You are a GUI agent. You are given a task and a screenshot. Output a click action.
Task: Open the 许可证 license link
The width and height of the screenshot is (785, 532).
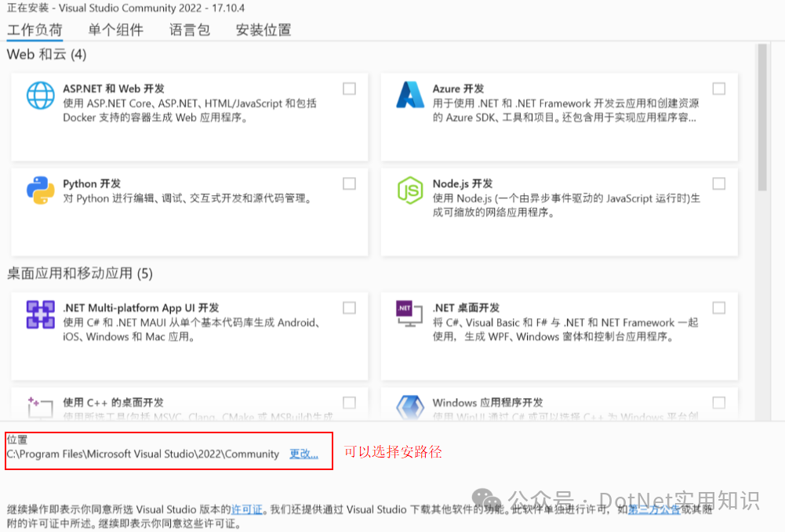[247, 509]
